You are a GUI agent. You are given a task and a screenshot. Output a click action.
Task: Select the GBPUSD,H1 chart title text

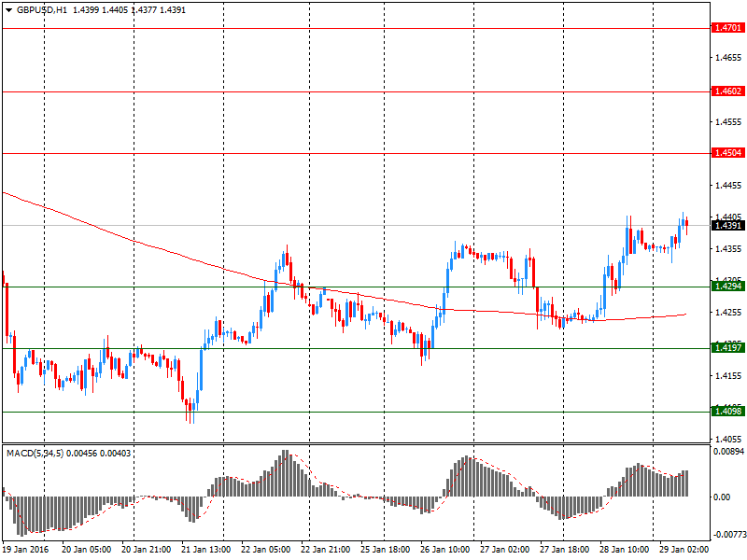pyautogui.click(x=42, y=10)
